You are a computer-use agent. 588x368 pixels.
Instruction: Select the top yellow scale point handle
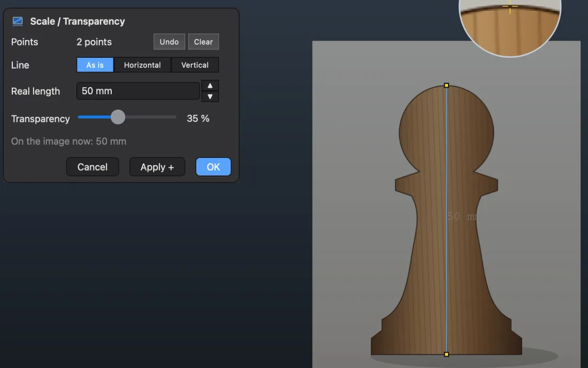click(x=446, y=86)
